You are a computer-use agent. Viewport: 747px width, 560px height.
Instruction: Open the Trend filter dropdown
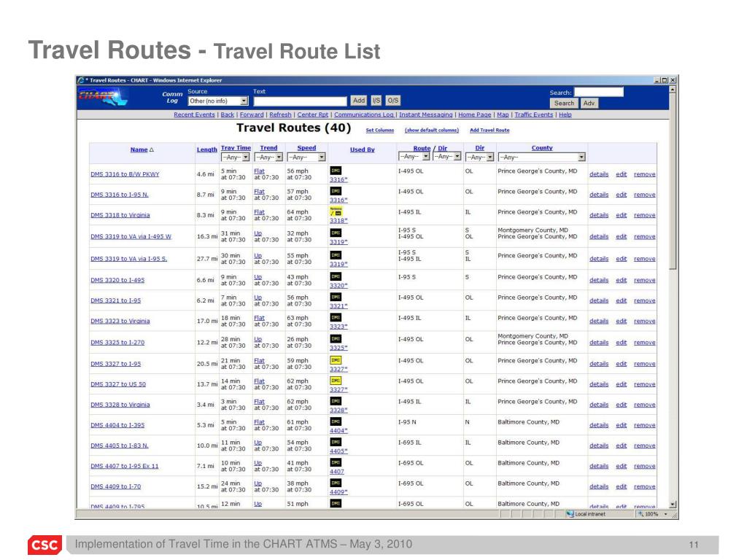268,157
